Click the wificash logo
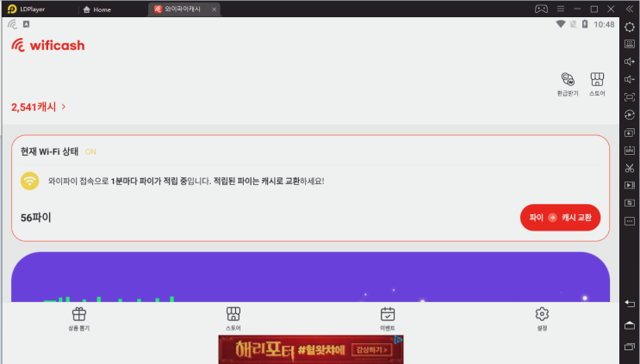 48,46
